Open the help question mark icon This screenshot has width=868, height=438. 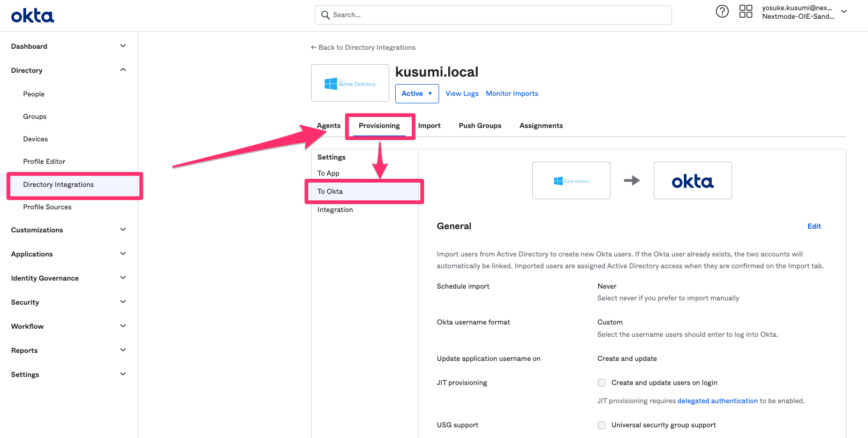[x=722, y=11]
